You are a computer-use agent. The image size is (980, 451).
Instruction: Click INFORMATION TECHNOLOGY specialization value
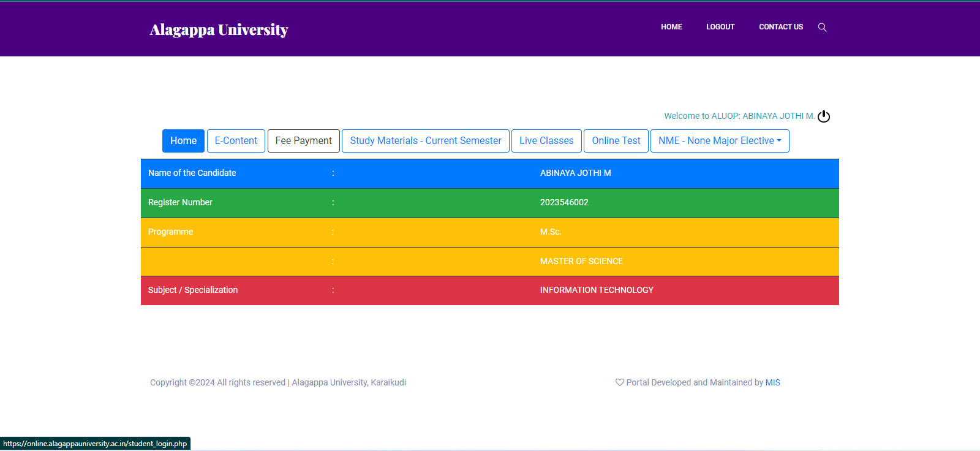tap(597, 290)
